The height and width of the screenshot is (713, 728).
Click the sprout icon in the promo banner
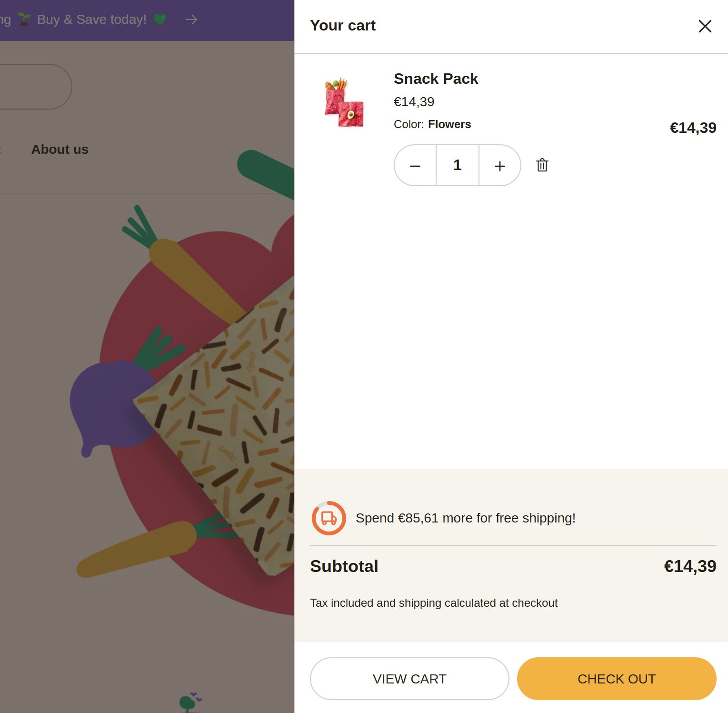tap(24, 19)
